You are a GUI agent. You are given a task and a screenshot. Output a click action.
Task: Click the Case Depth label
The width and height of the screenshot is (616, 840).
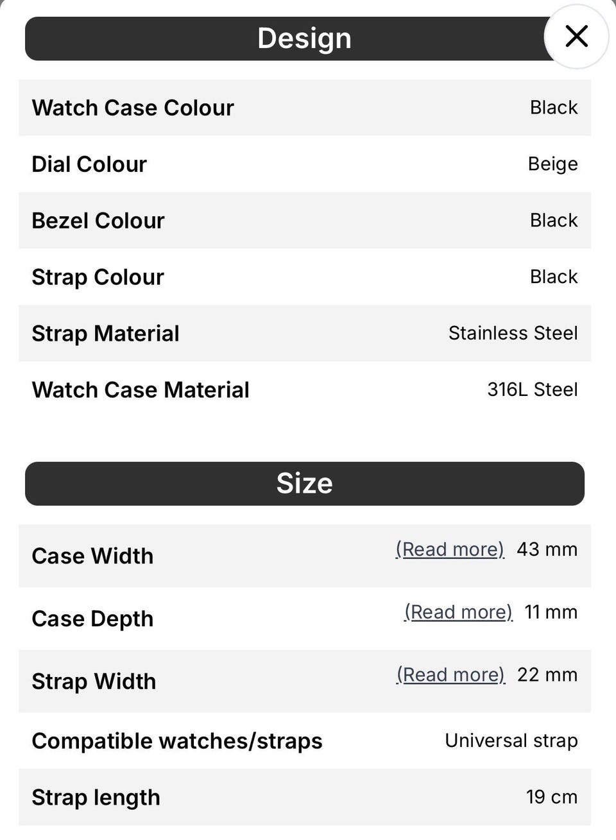click(x=92, y=619)
